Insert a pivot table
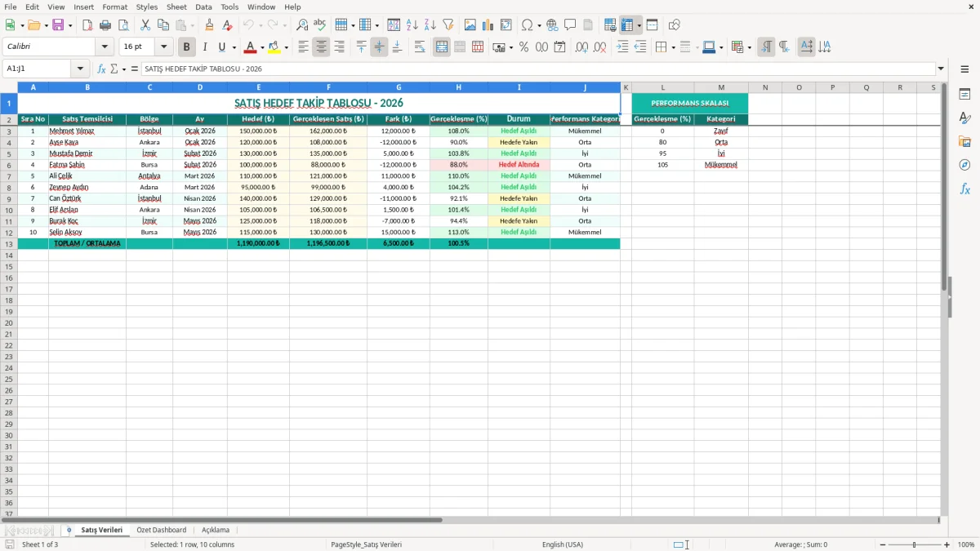This screenshot has width=980, height=551. (x=506, y=25)
